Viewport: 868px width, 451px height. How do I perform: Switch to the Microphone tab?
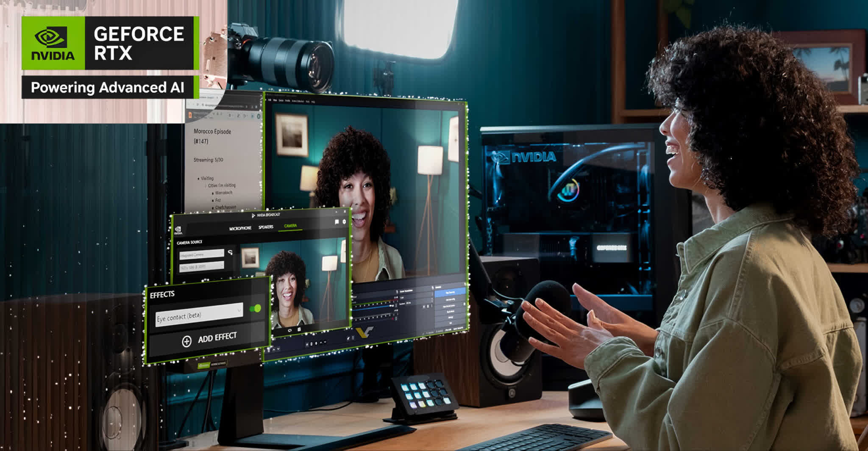240,228
